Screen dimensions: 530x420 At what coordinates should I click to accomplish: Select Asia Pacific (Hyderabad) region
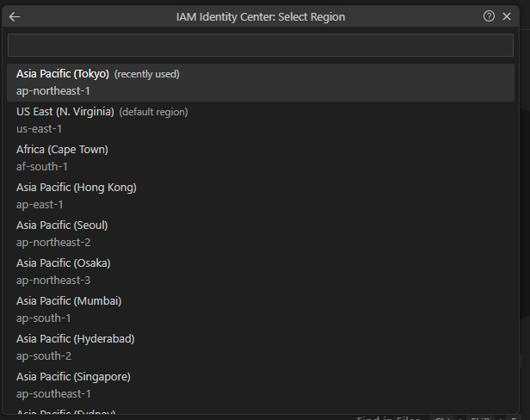[x=261, y=348]
